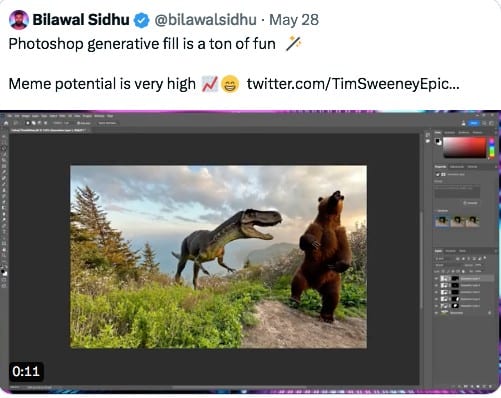This screenshot has width=501, height=398.
Task: Click the rainbow hue slider in Color panel
Action: click(x=492, y=147)
